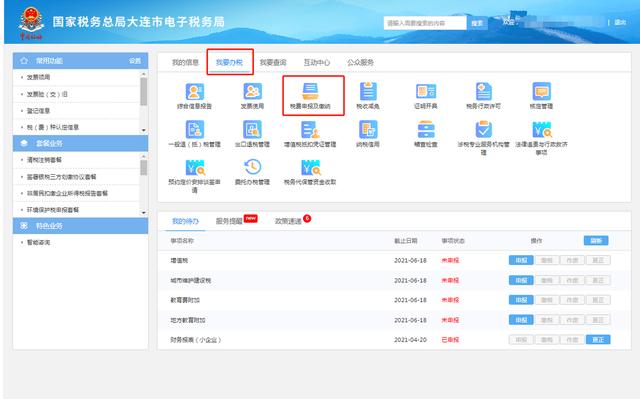
Task: Open 税费申报及缴纳 icon
Action: (310, 91)
